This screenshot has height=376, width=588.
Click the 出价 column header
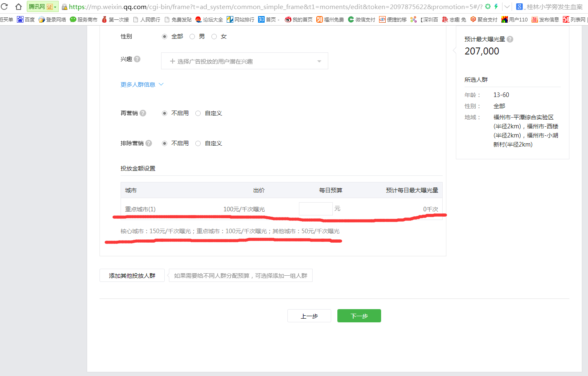point(259,190)
